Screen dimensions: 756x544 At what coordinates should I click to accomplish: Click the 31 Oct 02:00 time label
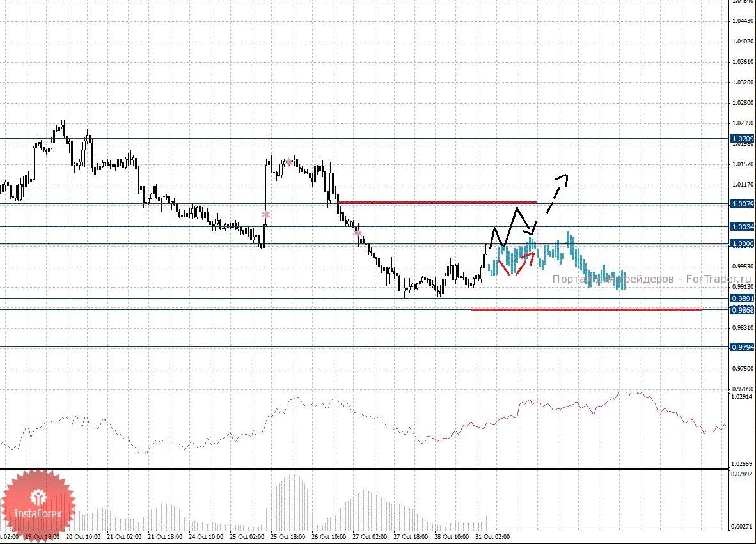coord(492,537)
